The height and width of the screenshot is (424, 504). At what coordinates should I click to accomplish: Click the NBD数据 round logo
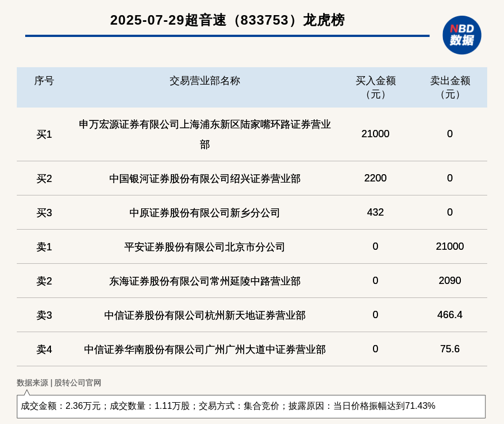coord(461,35)
